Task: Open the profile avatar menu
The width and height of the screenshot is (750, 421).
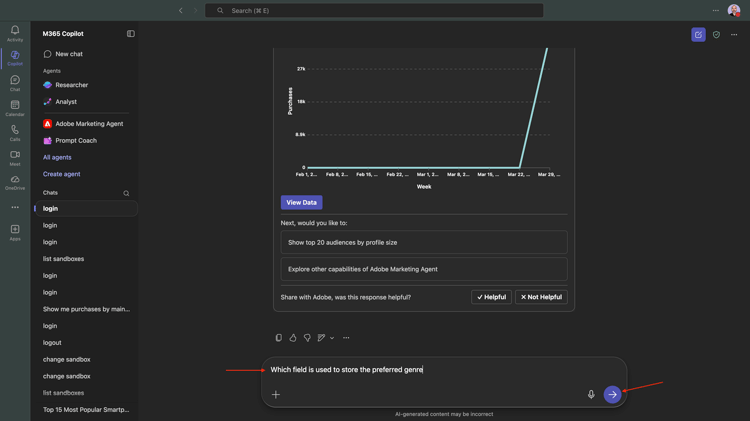Action: tap(734, 11)
